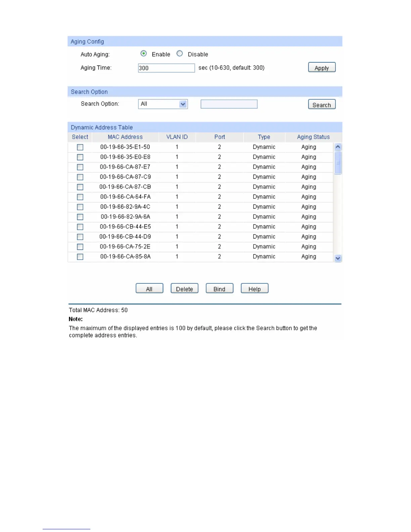Check the box for MAC 00-19-66-CB-44-D9
This screenshot has height=532, width=411.
coord(80,237)
